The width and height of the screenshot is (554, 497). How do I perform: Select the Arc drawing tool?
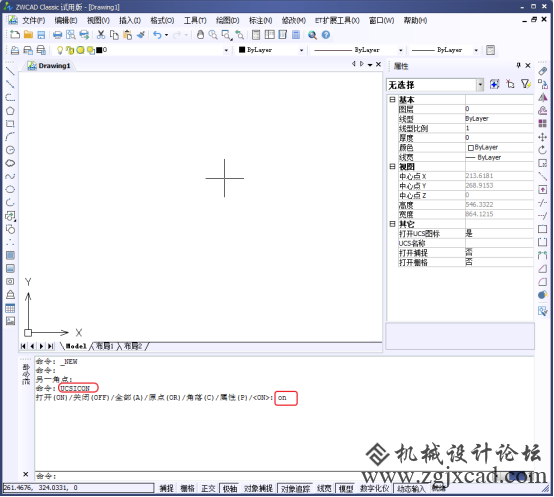click(10, 137)
